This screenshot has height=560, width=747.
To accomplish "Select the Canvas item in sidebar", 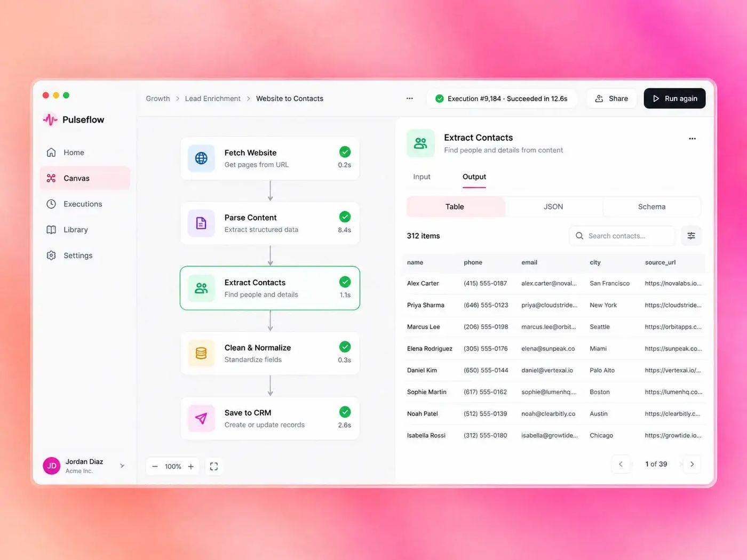I will [x=85, y=178].
